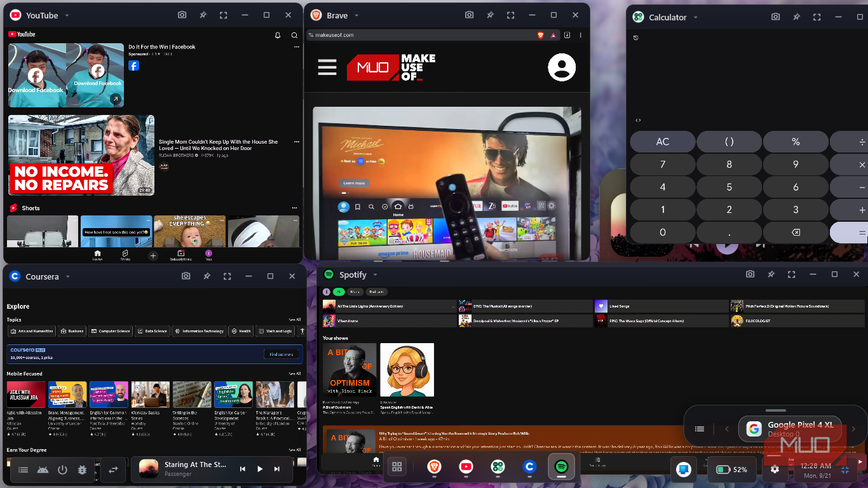The height and width of the screenshot is (488, 868).
Task: Capture screenshot of the Spotify window
Action: point(750,274)
